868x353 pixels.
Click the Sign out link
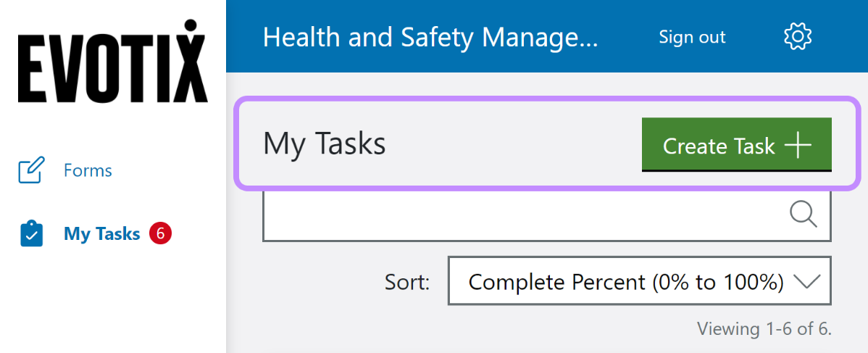point(692,37)
